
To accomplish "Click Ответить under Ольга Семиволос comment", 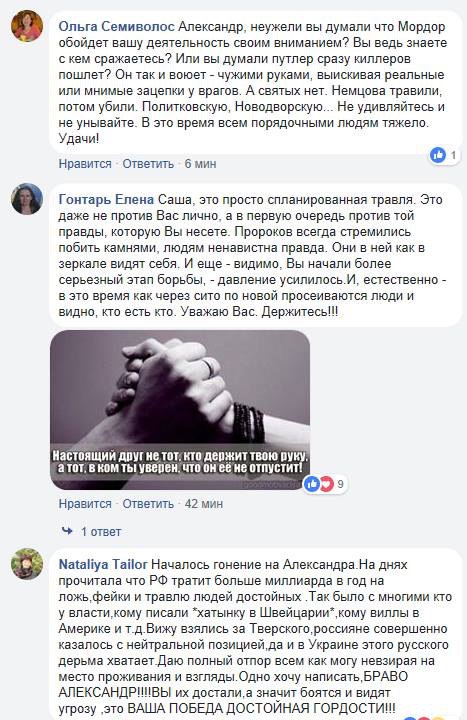I will pyautogui.click(x=148, y=163).
